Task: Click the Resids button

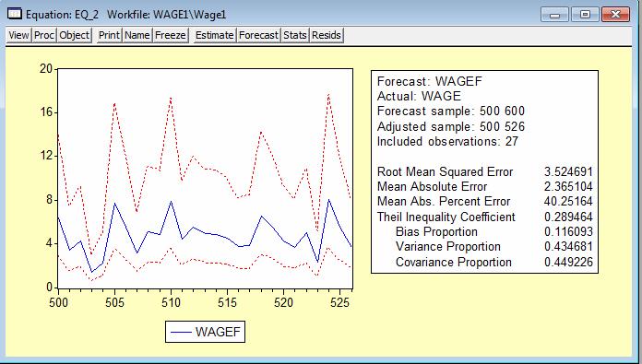Action: 327,35
